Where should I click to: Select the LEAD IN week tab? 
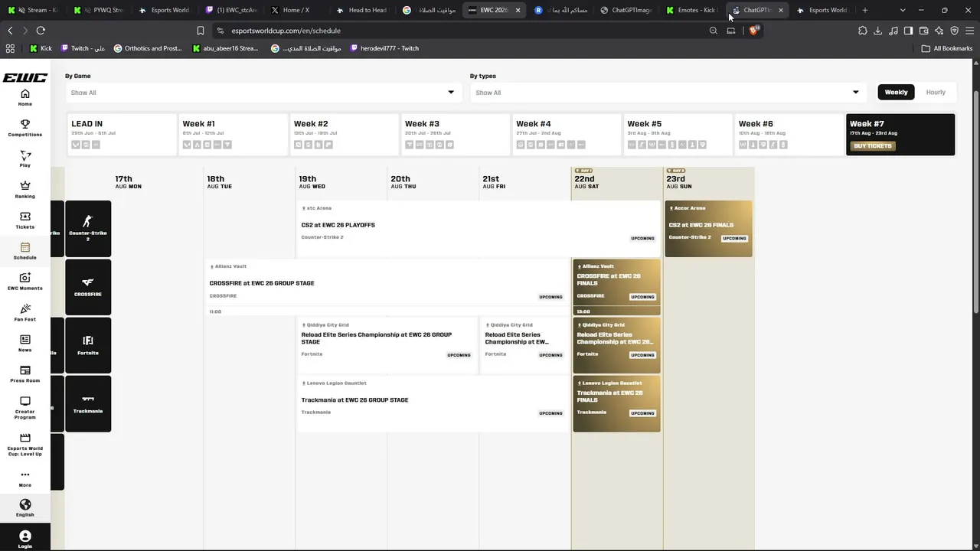tap(122, 135)
